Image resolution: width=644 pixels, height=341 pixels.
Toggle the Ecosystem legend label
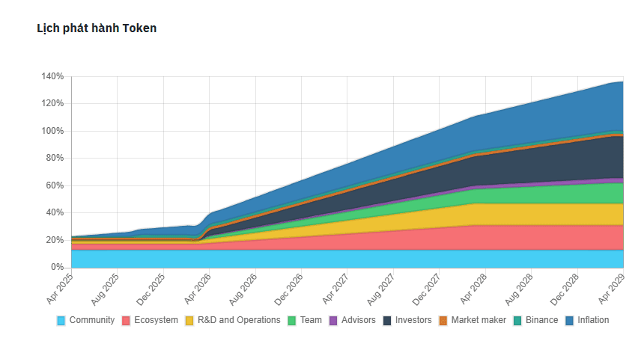point(156,320)
